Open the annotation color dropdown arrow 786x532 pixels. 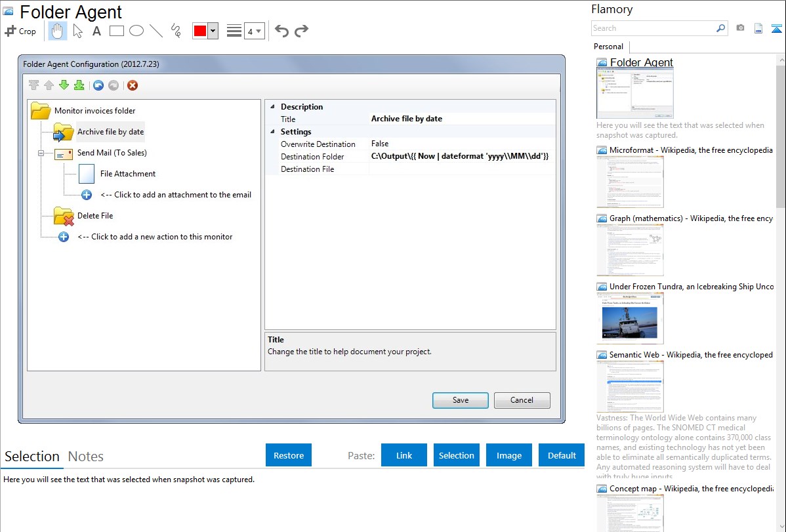[x=213, y=31]
